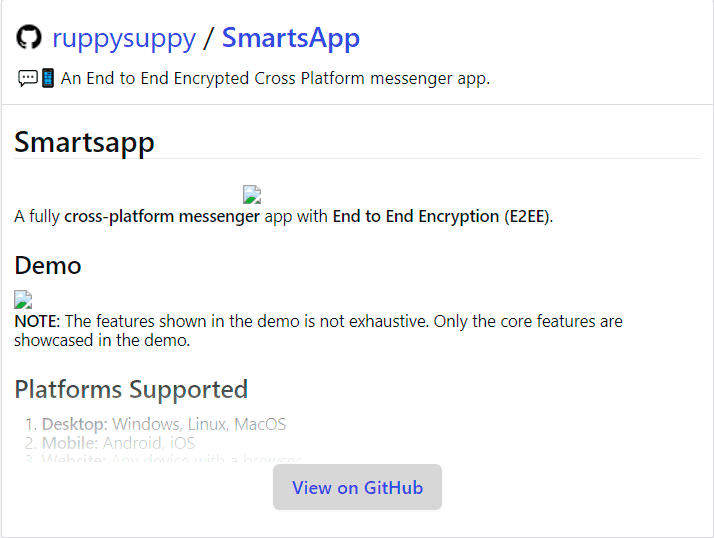Click the list item 'Mobile: Android, iOS'
The image size is (714, 538).
coord(118,443)
